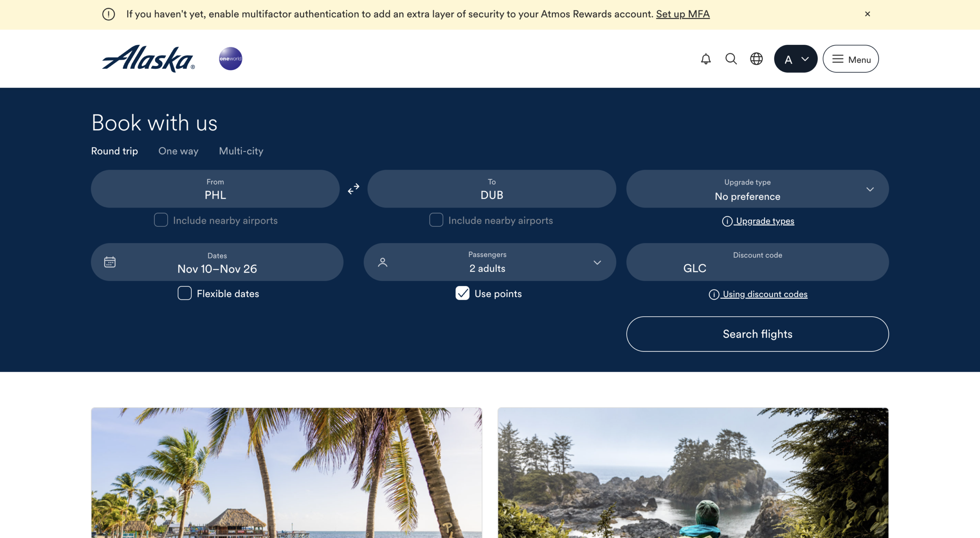Open the Passengers 2 adults dropdown
This screenshot has width=980, height=538.
pyautogui.click(x=490, y=262)
